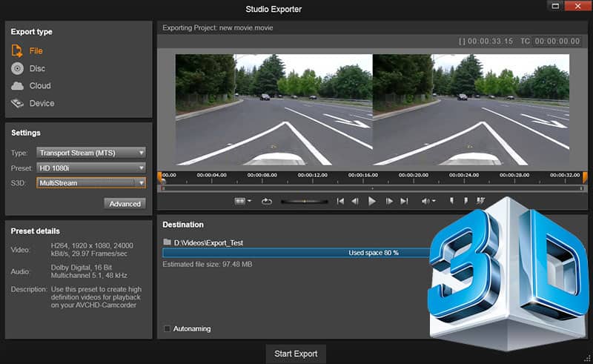Click the Start Export button

pos(296,354)
